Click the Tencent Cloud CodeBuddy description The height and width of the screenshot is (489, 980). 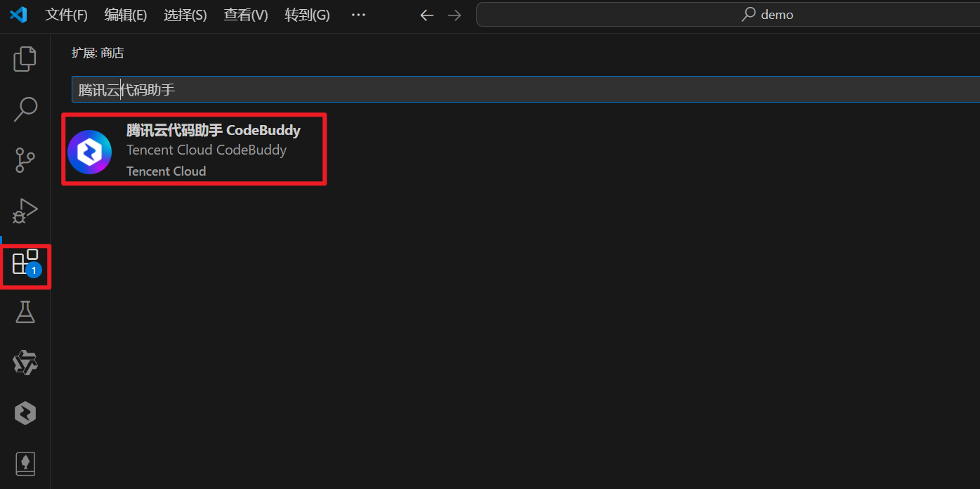click(207, 150)
